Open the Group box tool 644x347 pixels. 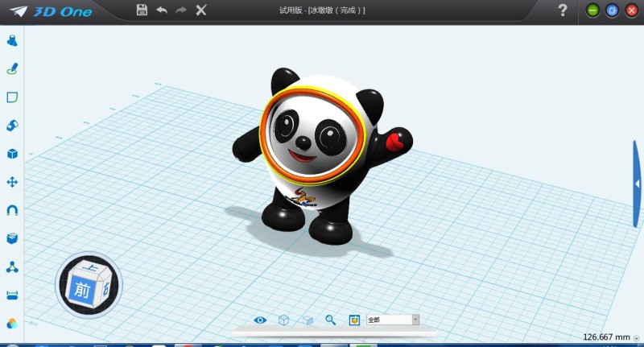pos(12,238)
